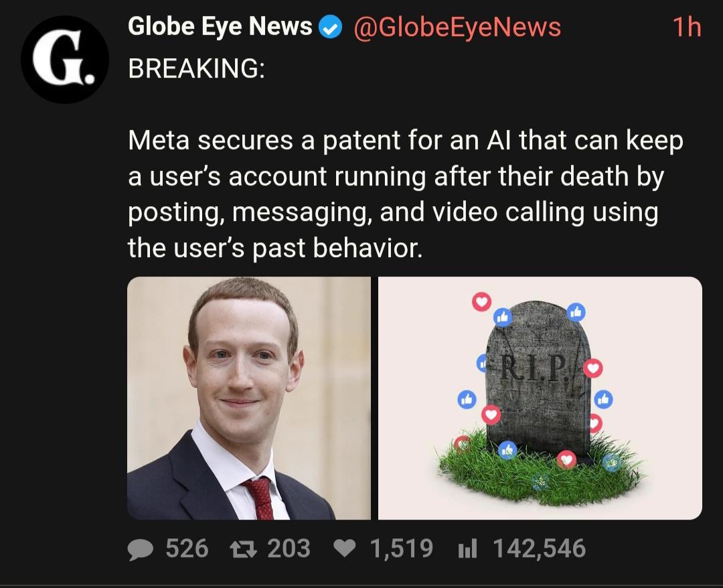Like the post with the heart icon
Screen dimensions: 723x588
click(345, 550)
